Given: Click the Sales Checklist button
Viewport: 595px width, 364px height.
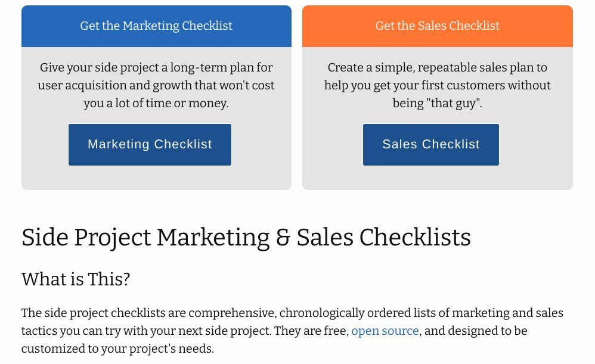Looking at the screenshot, I should point(430,144).
